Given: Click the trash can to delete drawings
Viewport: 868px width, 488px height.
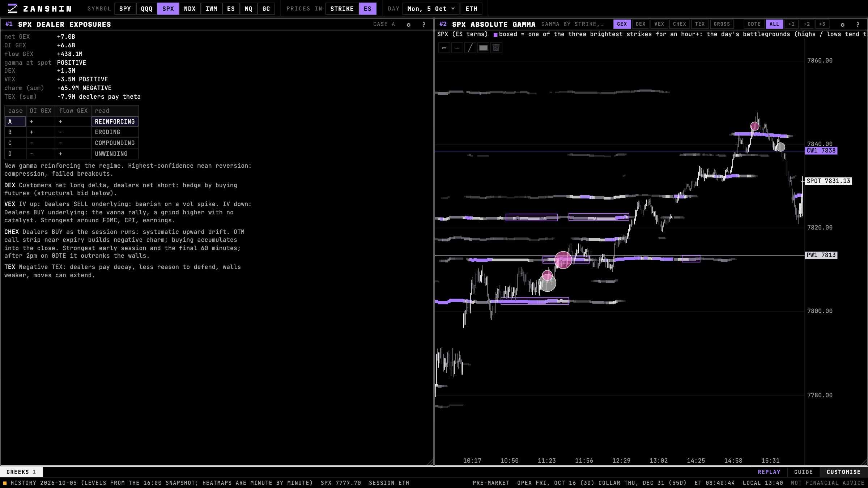Looking at the screenshot, I should (x=496, y=48).
